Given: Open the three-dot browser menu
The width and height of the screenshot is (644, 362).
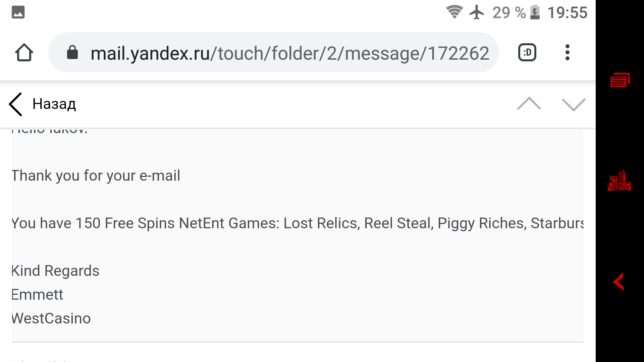Looking at the screenshot, I should coord(567,53).
